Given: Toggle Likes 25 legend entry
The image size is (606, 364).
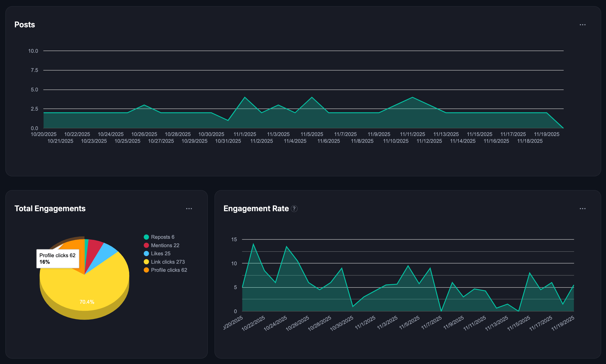Looking at the screenshot, I should [160, 254].
